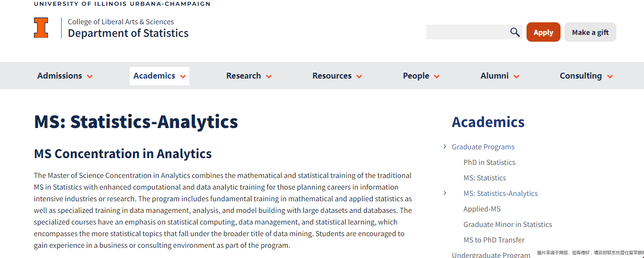The height and width of the screenshot is (258, 644).
Task: Go to MS: Statistics sidebar link
Action: [484, 178]
